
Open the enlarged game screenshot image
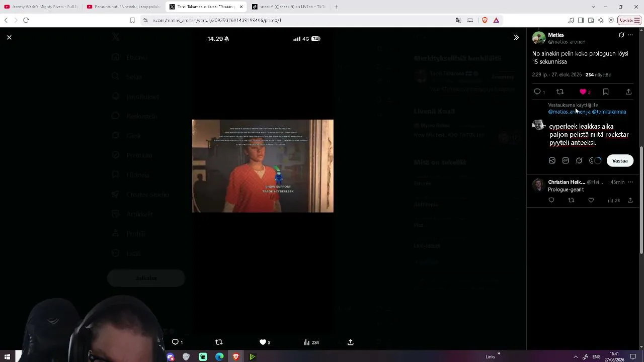tap(263, 166)
